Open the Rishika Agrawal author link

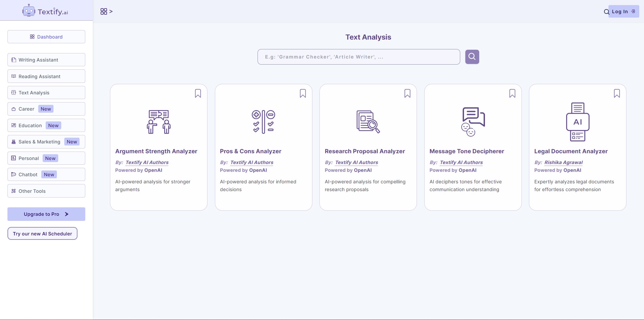(x=563, y=162)
